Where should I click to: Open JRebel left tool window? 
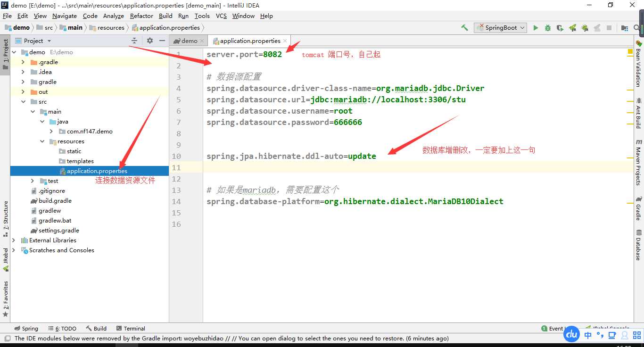(6, 259)
